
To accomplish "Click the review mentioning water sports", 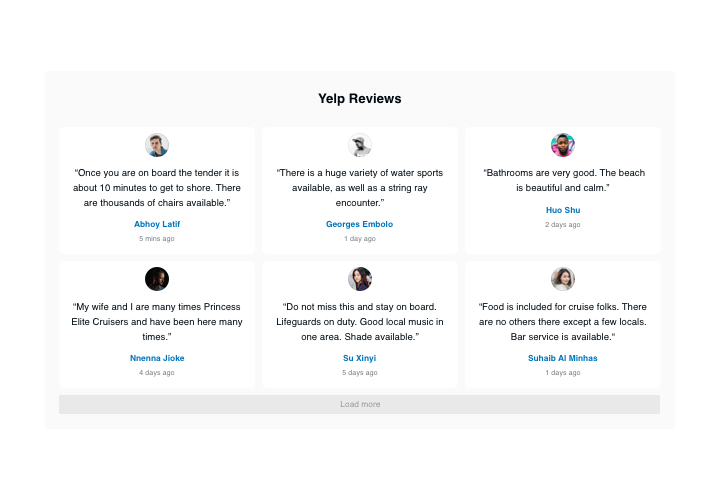I will click(x=360, y=187).
